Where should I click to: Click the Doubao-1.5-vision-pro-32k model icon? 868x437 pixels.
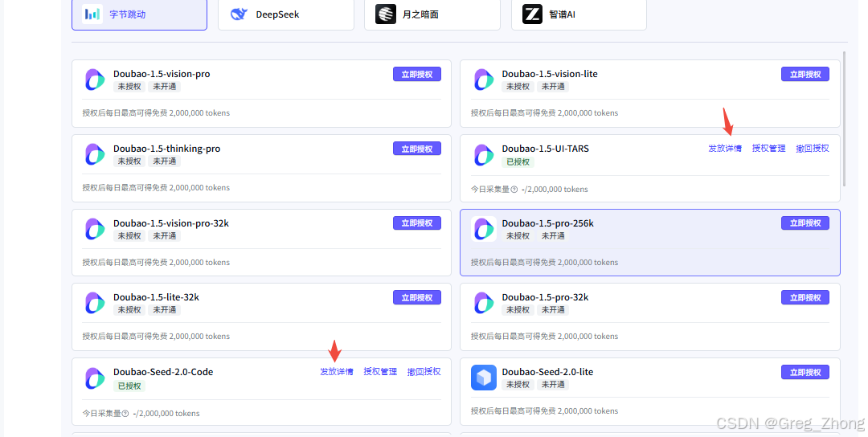tap(95, 229)
